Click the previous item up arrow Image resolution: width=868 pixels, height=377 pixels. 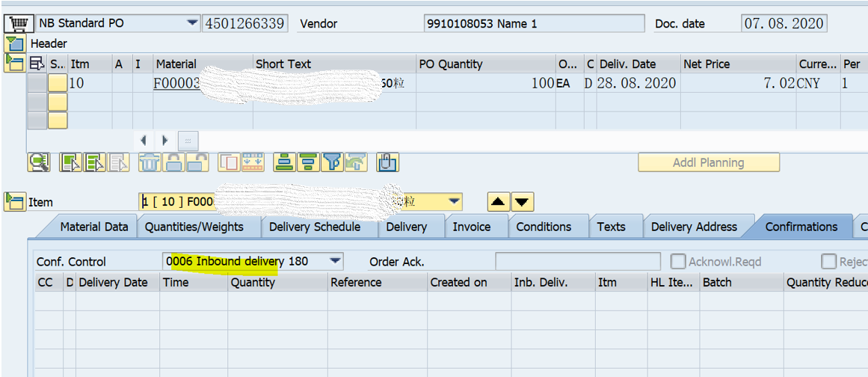499,202
